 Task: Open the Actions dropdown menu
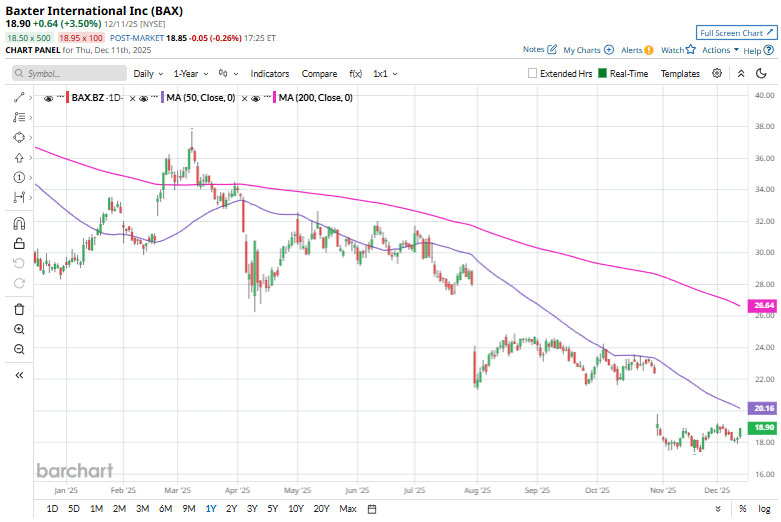coord(720,49)
